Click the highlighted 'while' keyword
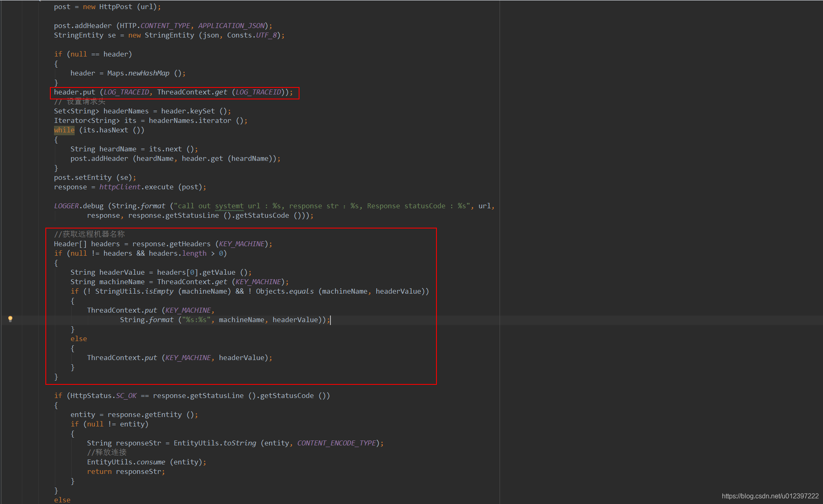The height and width of the screenshot is (504, 823). tap(64, 130)
